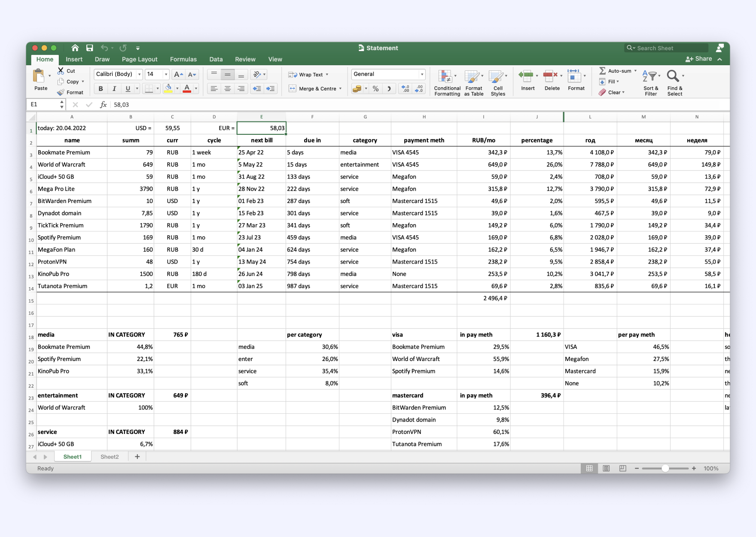Click the Share button
Image resolution: width=756 pixels, height=537 pixels.
click(x=699, y=59)
